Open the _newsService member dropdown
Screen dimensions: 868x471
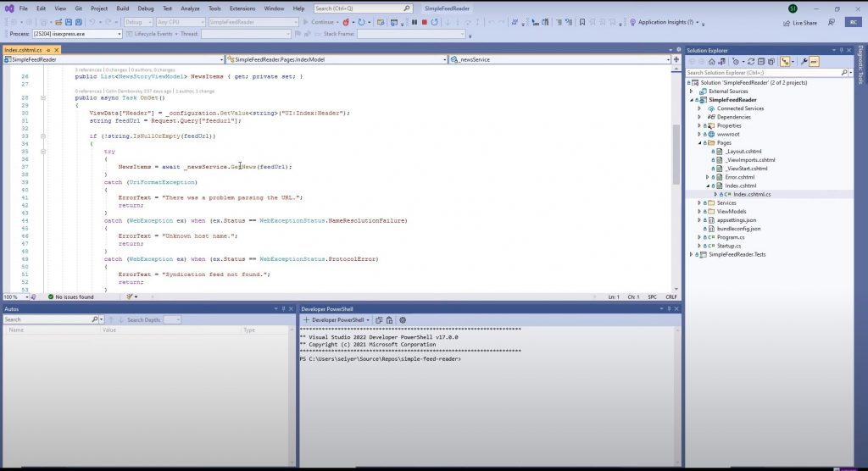[x=668, y=59]
